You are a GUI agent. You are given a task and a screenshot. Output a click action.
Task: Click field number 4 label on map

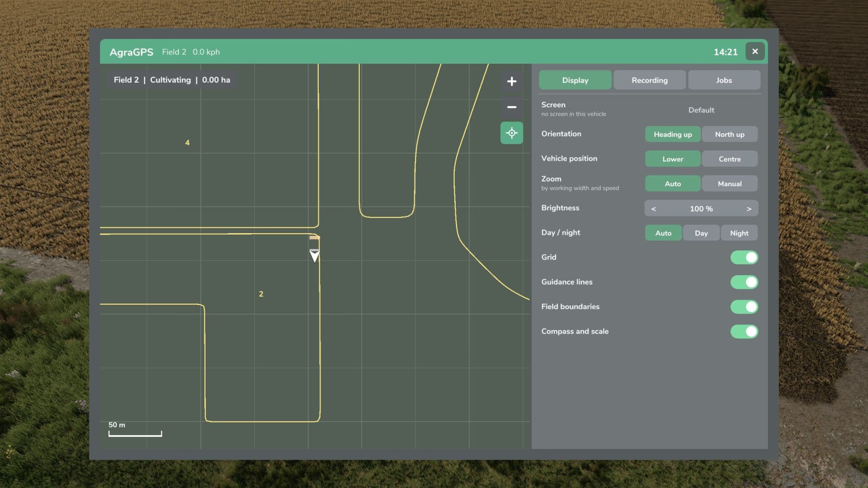pyautogui.click(x=187, y=143)
